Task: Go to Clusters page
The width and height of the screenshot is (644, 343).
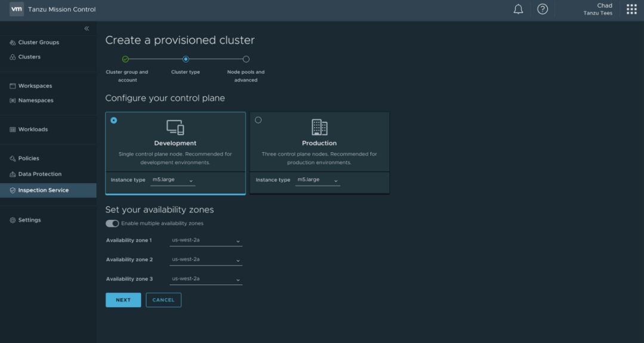Action: (x=29, y=57)
